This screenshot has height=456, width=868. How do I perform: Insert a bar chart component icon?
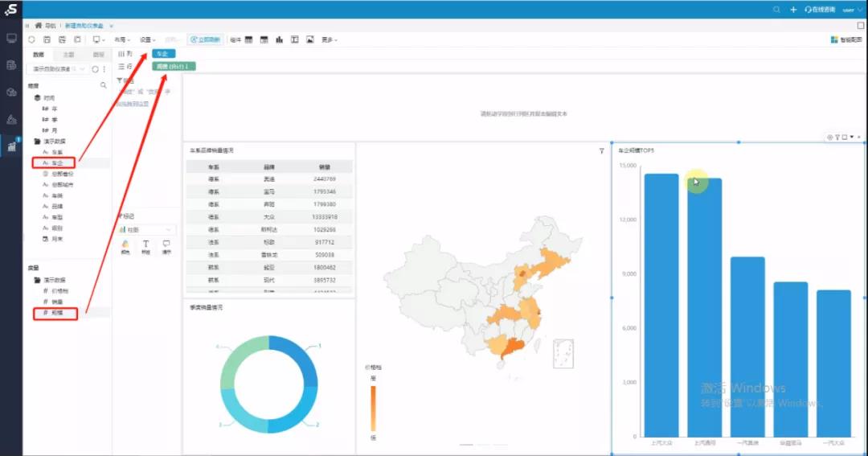pyautogui.click(x=280, y=39)
